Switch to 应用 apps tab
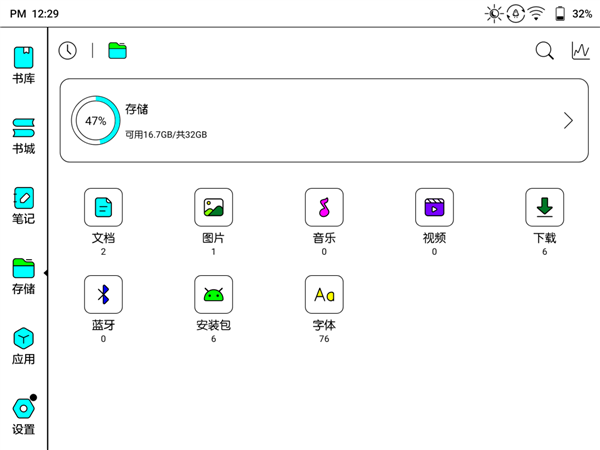The width and height of the screenshot is (600, 450). tap(24, 346)
